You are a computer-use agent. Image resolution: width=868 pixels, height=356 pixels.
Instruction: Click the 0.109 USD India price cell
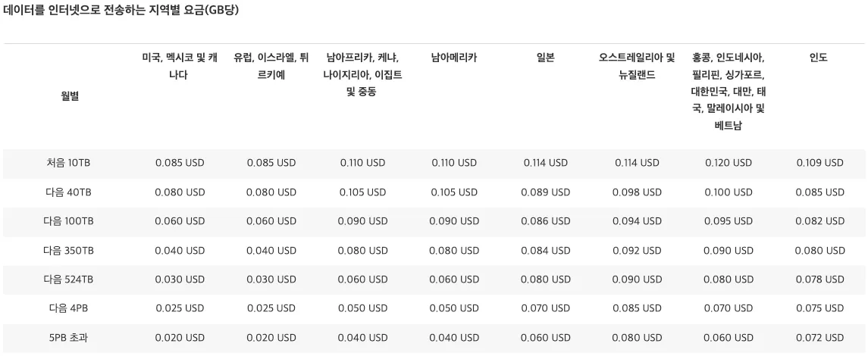point(819,163)
